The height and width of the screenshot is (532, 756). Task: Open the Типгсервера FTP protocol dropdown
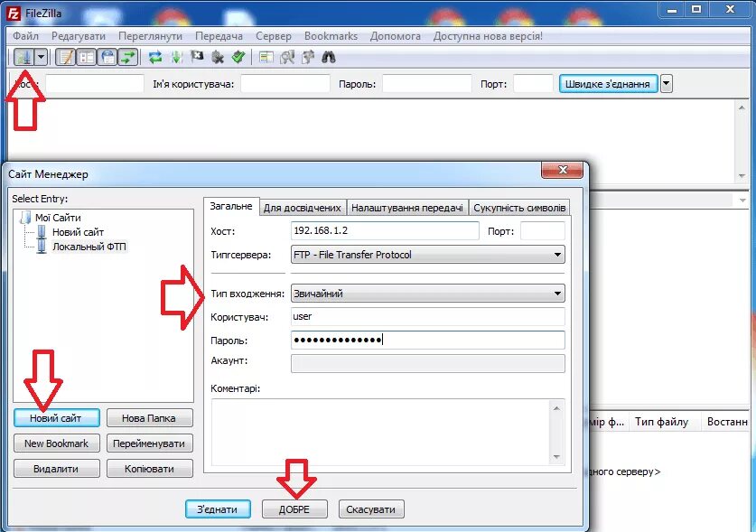(x=427, y=255)
